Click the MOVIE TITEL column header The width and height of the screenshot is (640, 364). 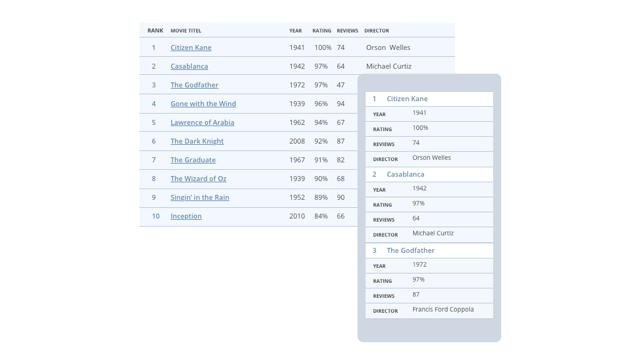pyautogui.click(x=186, y=31)
